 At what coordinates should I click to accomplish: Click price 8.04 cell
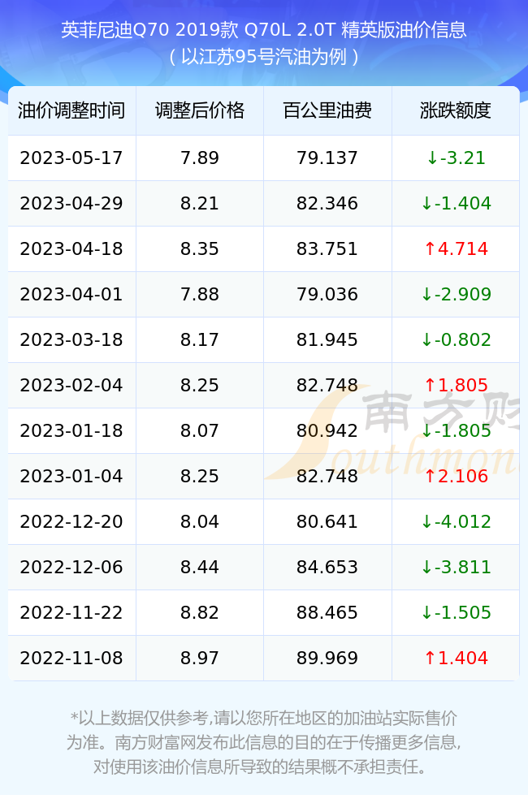[200, 522]
